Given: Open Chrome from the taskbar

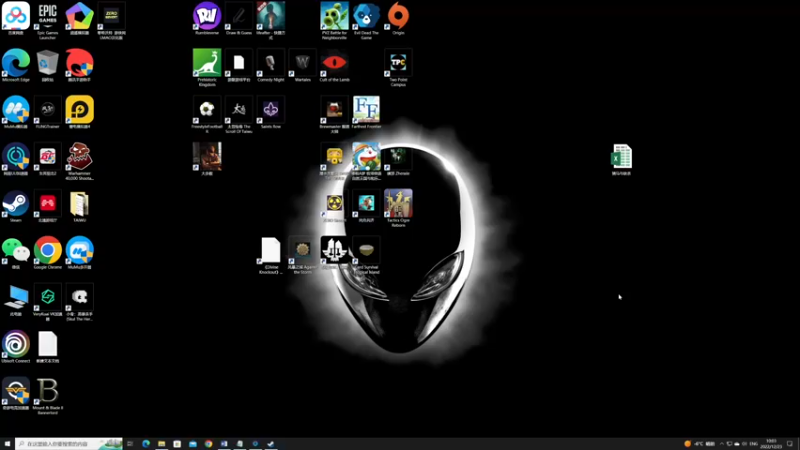Looking at the screenshot, I should pos(209,443).
